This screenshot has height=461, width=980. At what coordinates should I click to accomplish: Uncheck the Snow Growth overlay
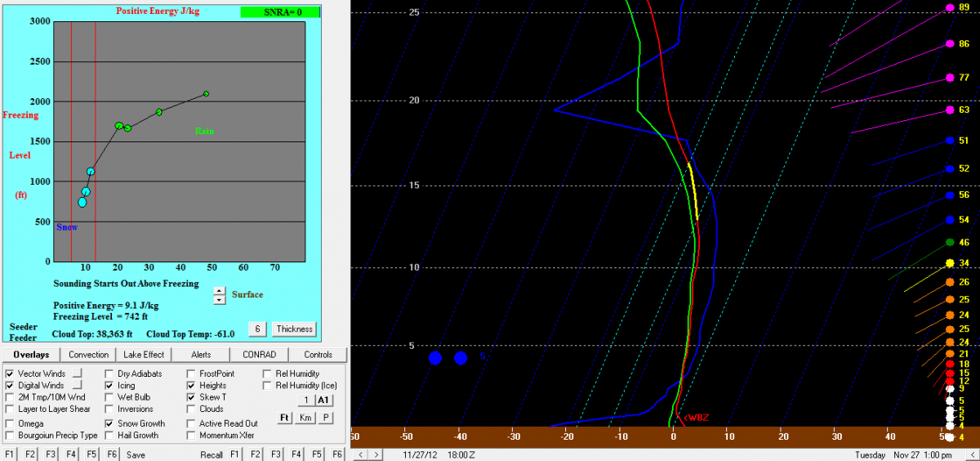pos(109,423)
